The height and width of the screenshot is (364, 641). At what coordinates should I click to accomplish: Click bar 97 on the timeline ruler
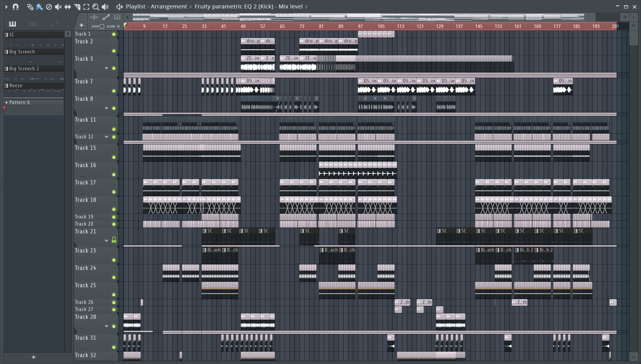coord(360,26)
